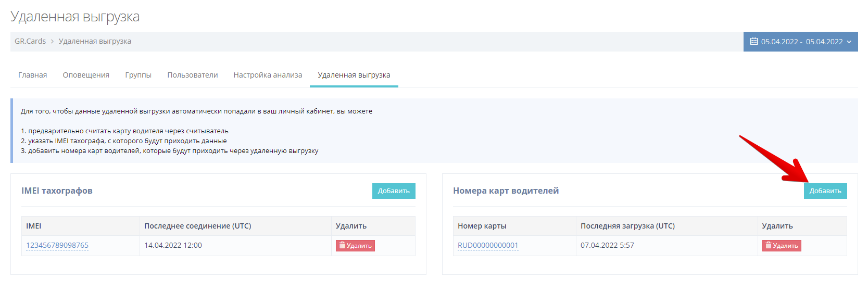Screen dimensions: 868x291
Task: Click trash icon to delete card RUD00000000001
Action: 769,246
